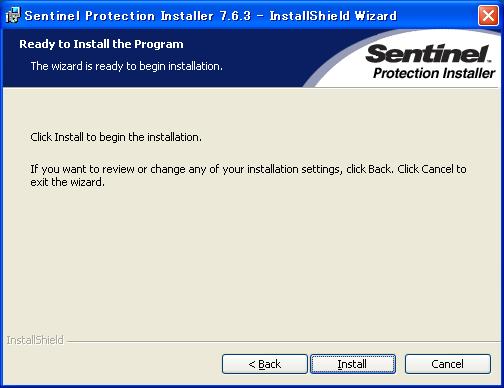Screen dimensions: 504x388
Task: Select the 'Ready to Install the Program' heading
Action: 101,44
